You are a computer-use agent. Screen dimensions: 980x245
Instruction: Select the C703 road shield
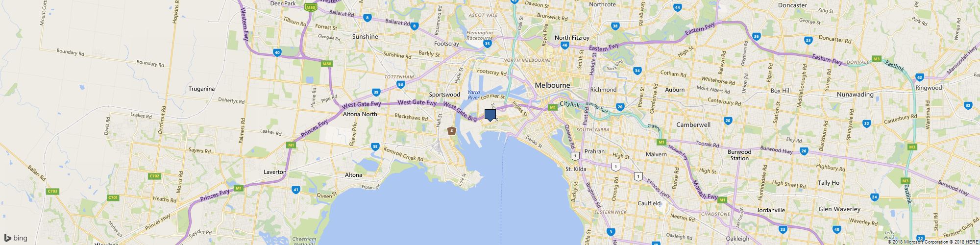[53, 191]
